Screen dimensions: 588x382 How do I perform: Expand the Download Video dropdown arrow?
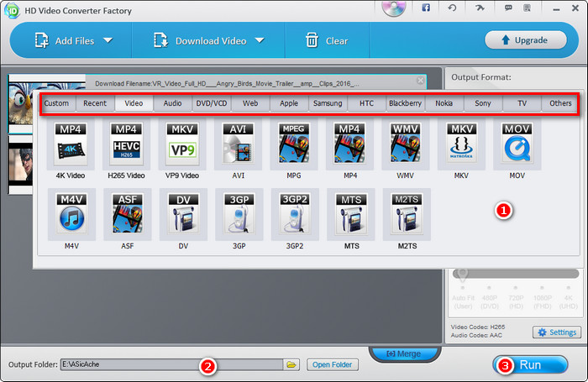[x=260, y=40]
